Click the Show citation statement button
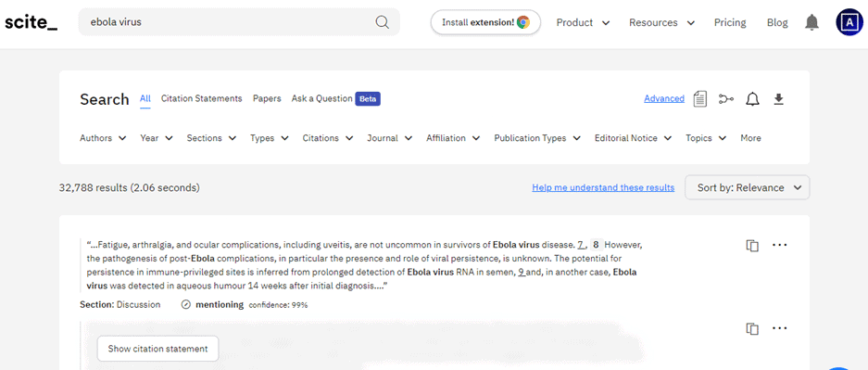Viewport: 868px width, 370px height. pyautogui.click(x=157, y=349)
